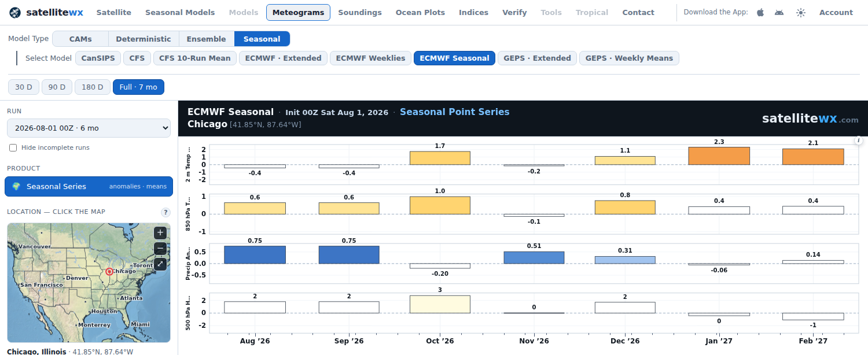
Task: Open the Meteograms tab
Action: 298,12
